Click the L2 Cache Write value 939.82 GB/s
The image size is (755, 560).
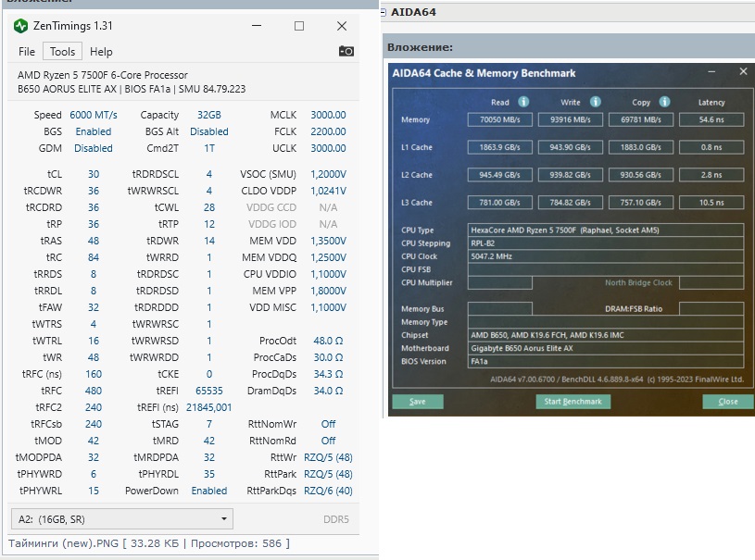(x=570, y=175)
